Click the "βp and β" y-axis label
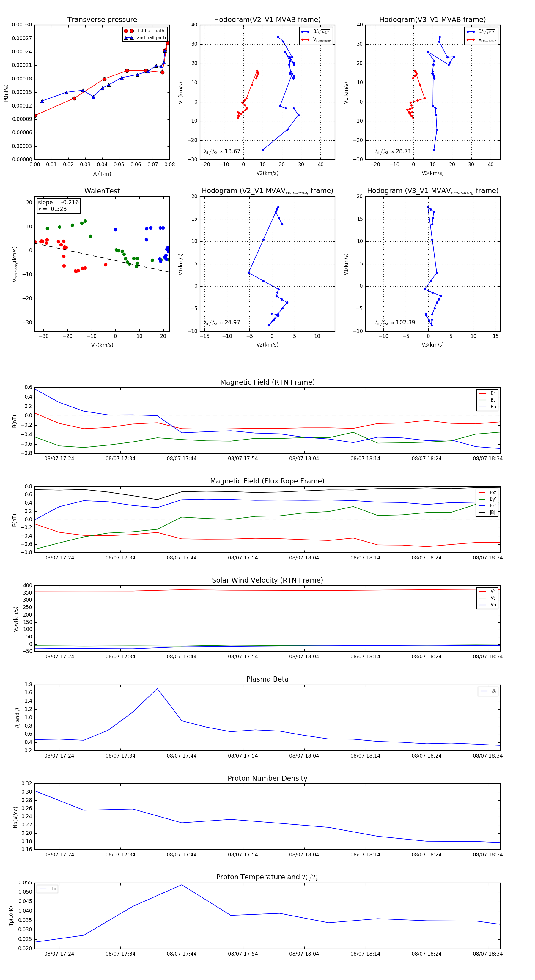The width and height of the screenshot is (535, 980). point(17,718)
